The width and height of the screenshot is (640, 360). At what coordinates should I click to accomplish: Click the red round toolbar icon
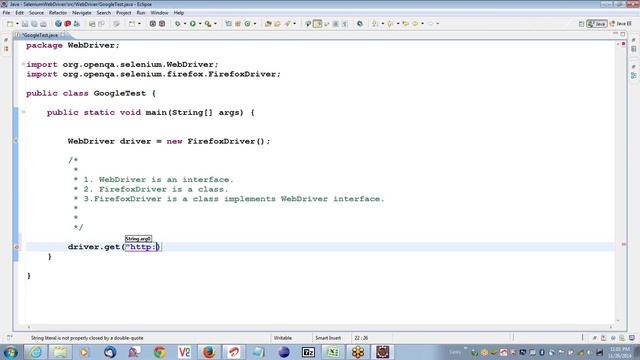(x=67, y=24)
